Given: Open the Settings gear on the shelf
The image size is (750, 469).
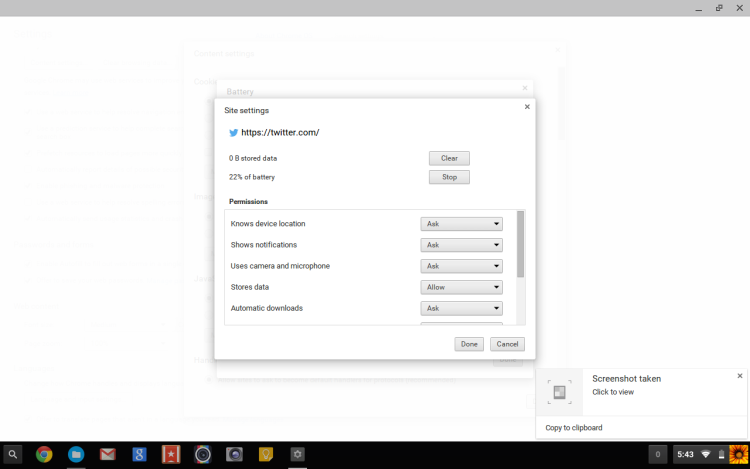Looking at the screenshot, I should point(298,455).
